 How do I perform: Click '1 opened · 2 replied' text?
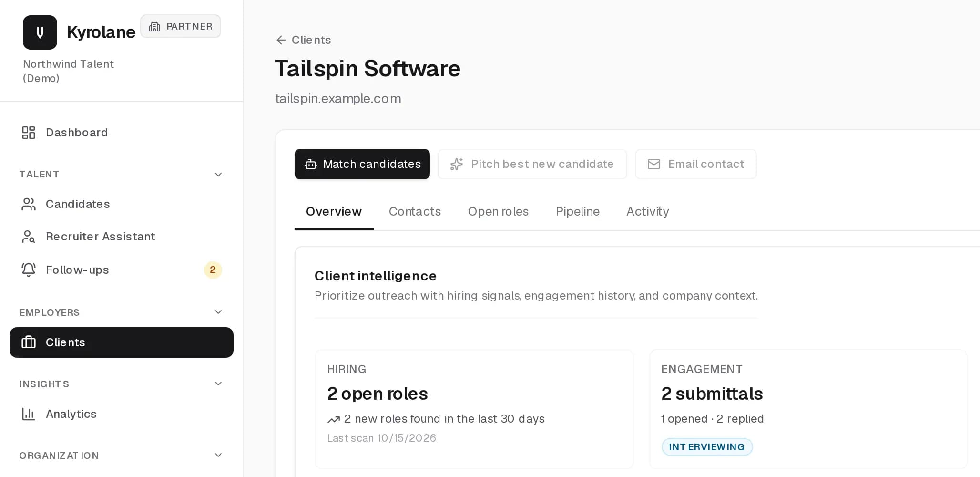(x=712, y=419)
